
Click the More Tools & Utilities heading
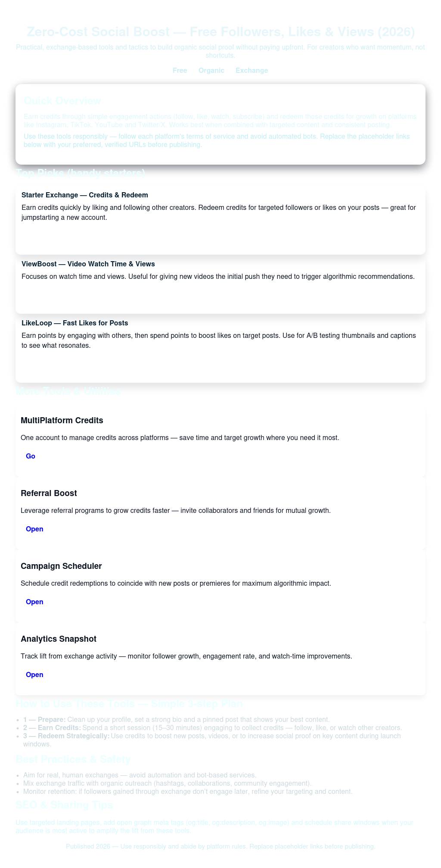68,391
